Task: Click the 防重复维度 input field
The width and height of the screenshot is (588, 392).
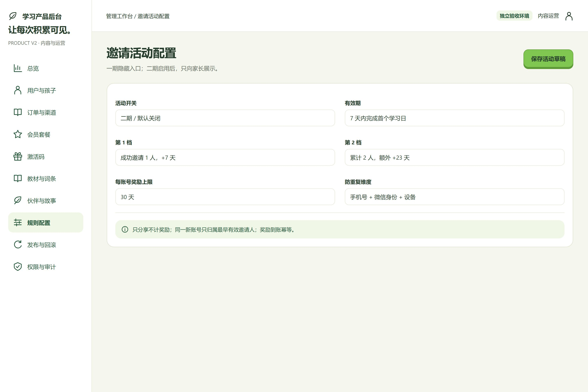Action: [454, 197]
